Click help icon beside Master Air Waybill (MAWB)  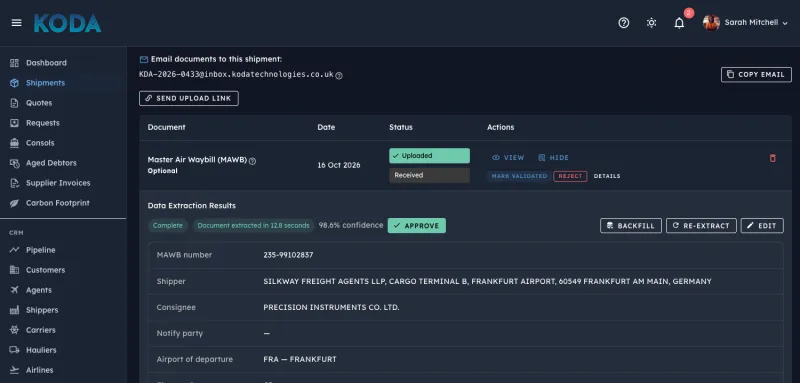252,161
